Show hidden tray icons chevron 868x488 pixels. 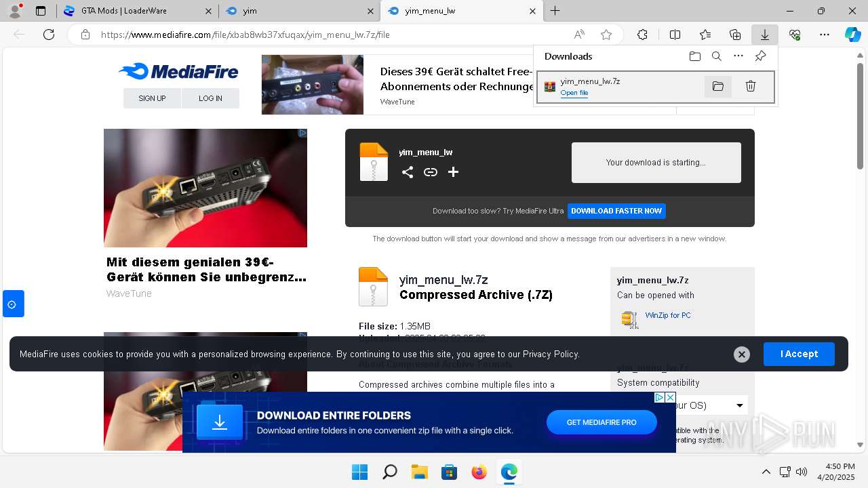[x=766, y=472]
